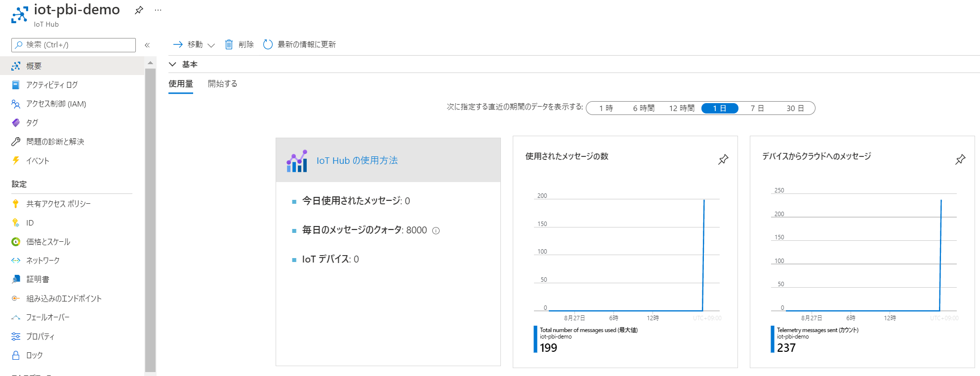Viewport: 980px width, 376px height.
Task: Click IoT デバイス: 0 text
Action: [x=330, y=259]
